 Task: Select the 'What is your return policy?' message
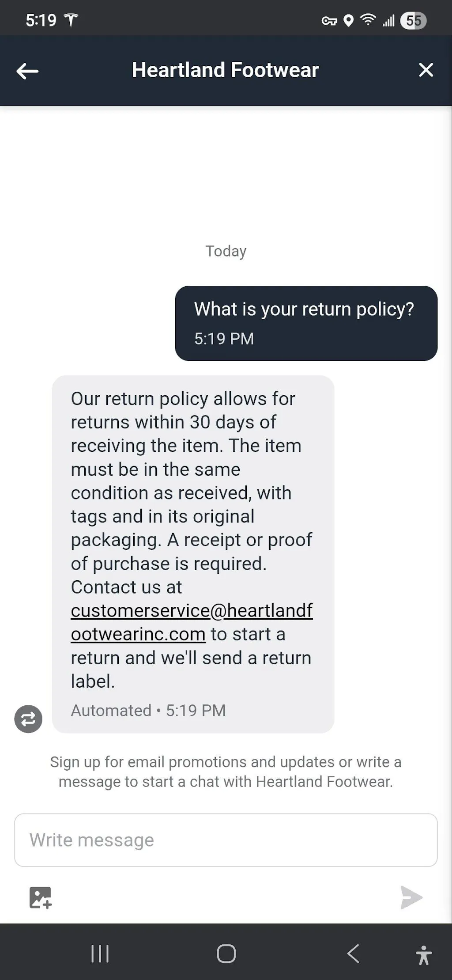[x=306, y=323]
